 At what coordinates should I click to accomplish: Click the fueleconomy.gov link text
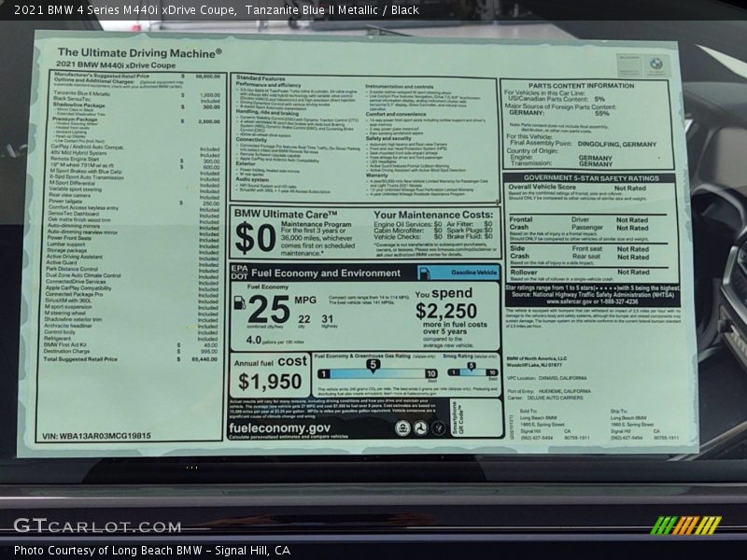(279, 428)
